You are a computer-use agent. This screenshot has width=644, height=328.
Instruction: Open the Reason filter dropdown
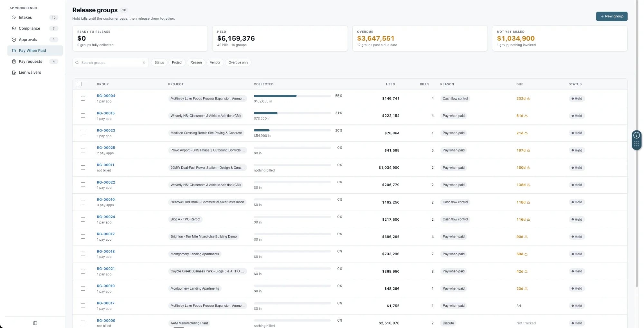point(196,63)
